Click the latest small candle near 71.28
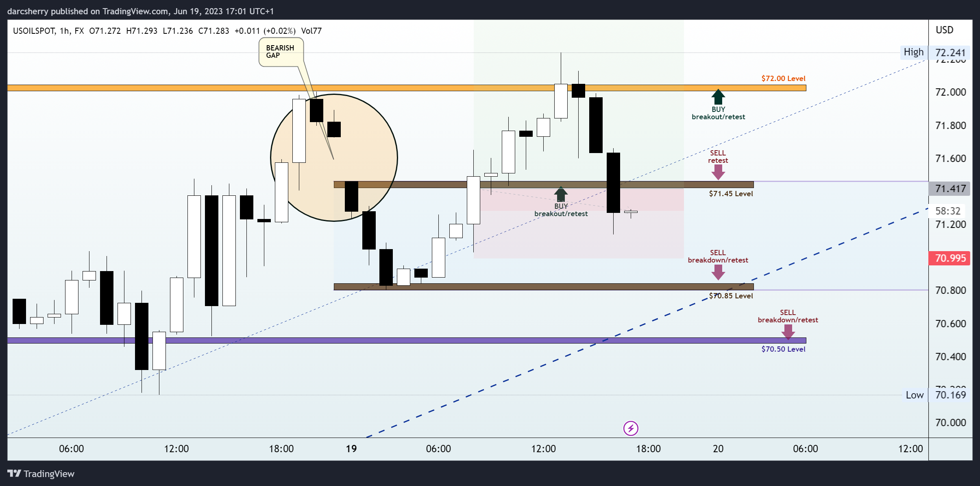The width and height of the screenshot is (980, 486). (631, 212)
